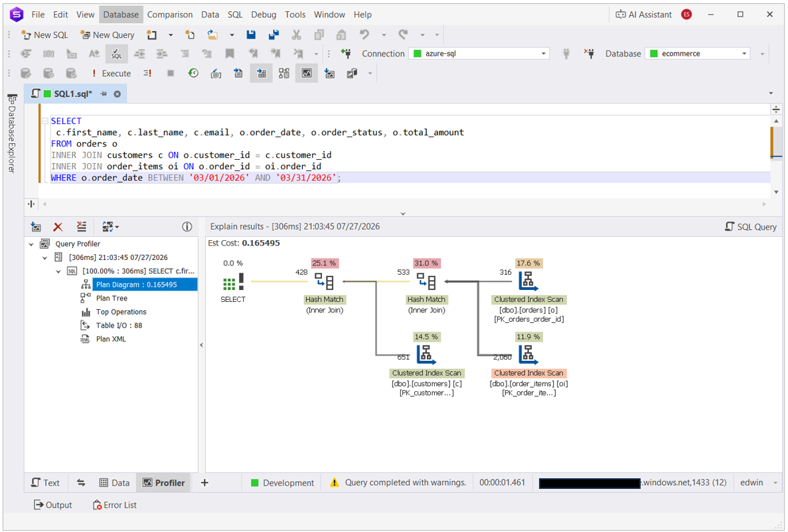Open the Comparison menu
Screen dimensions: 788x532
(x=170, y=15)
